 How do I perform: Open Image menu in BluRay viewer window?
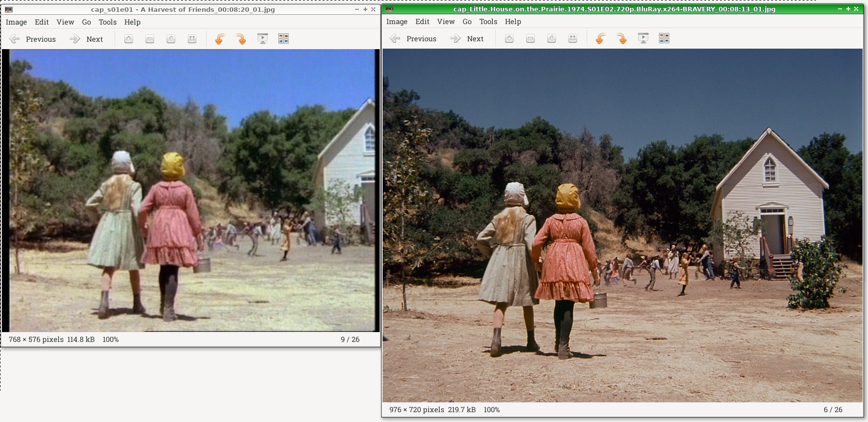[x=397, y=22]
